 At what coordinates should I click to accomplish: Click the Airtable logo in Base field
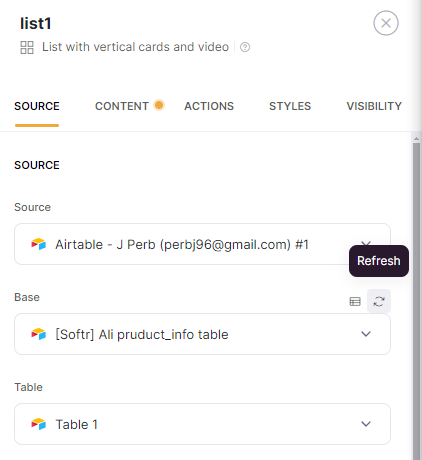click(39, 334)
